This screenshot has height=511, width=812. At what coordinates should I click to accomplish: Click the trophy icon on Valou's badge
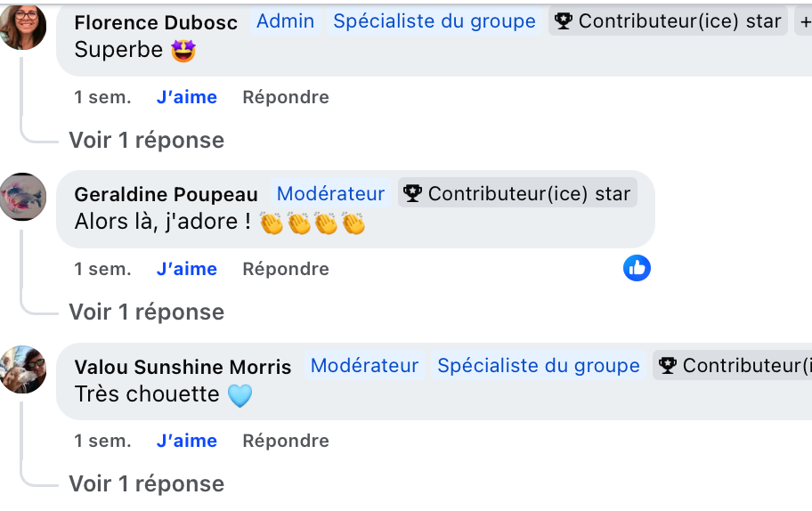pyautogui.click(x=667, y=365)
